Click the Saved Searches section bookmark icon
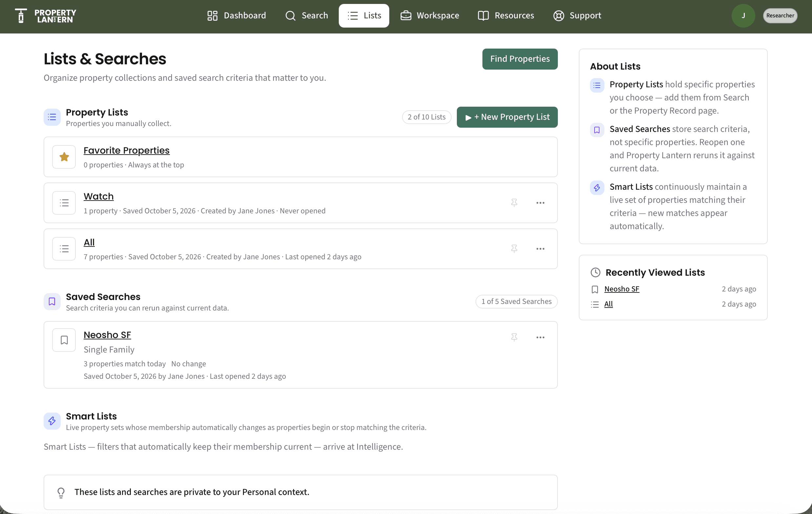The image size is (812, 514). click(52, 301)
